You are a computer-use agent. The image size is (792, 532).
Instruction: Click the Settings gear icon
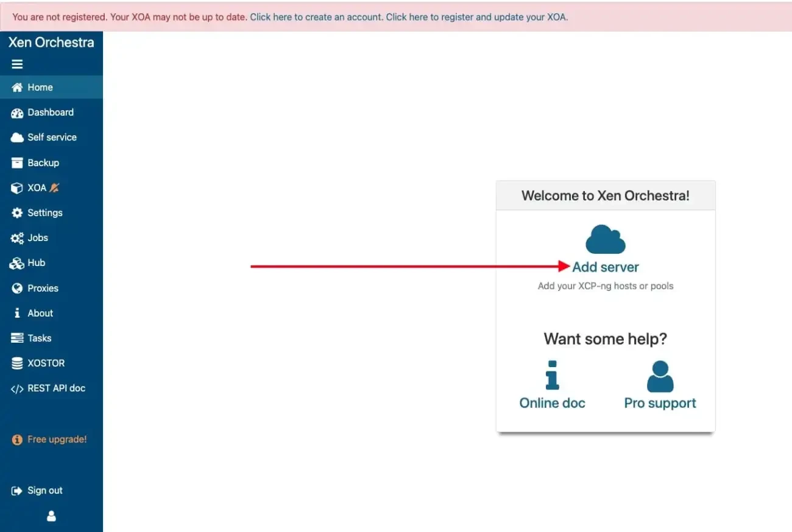[17, 213]
